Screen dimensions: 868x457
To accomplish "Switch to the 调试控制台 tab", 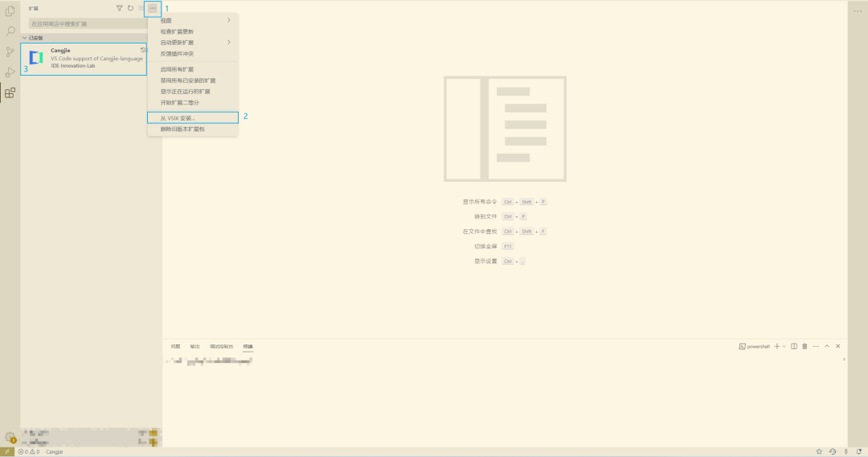I will click(222, 346).
